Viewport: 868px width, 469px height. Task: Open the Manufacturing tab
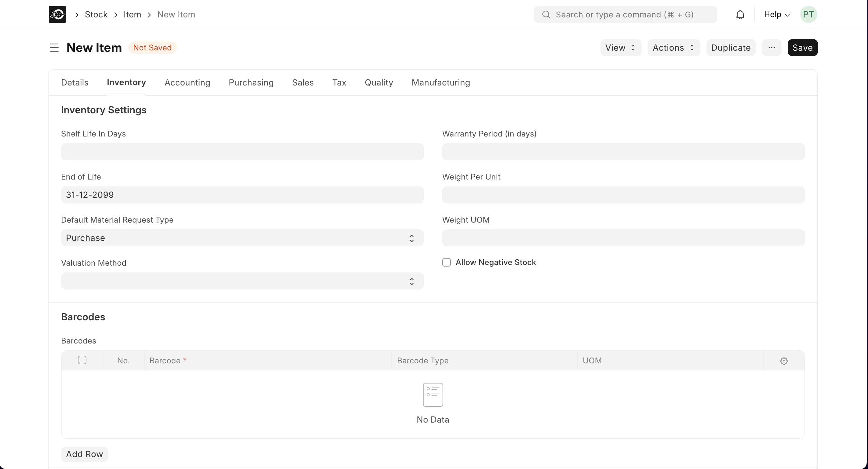point(440,82)
